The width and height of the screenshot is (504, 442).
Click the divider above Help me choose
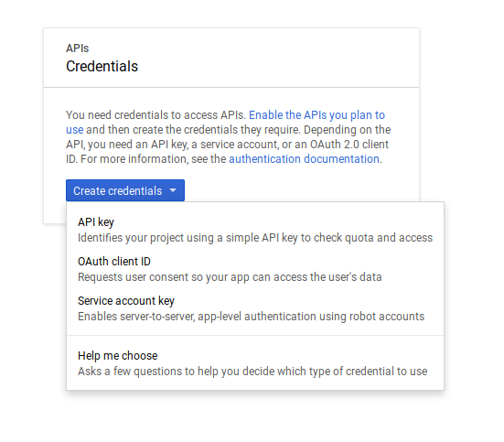point(255,335)
